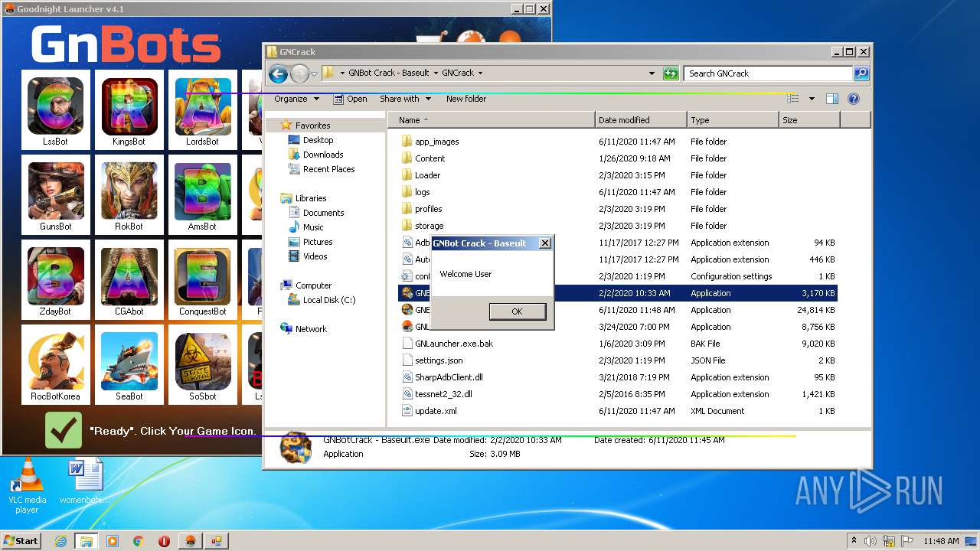The width and height of the screenshot is (980, 551).
Task: Select the RokBot game icon
Action: [129, 195]
